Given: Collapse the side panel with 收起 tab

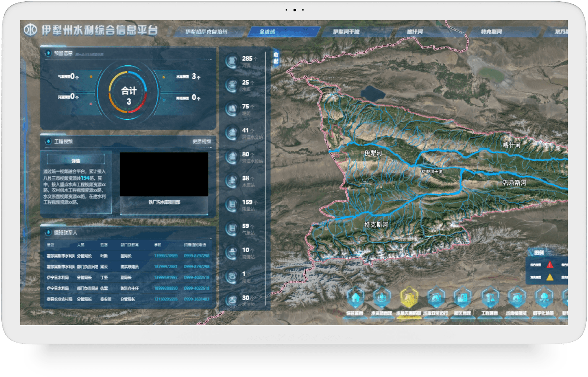Looking at the screenshot, I should pyautogui.click(x=276, y=58).
